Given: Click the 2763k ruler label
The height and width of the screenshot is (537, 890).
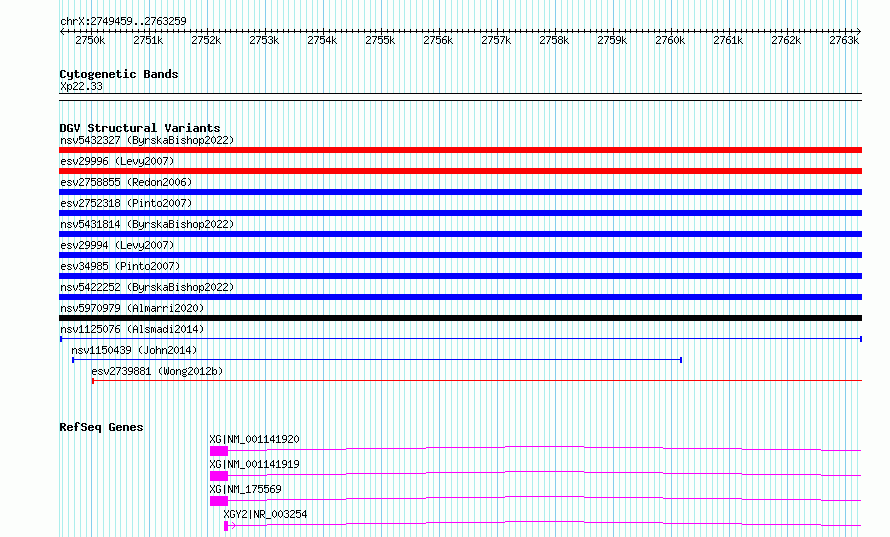Looking at the screenshot, I should click(x=844, y=40).
